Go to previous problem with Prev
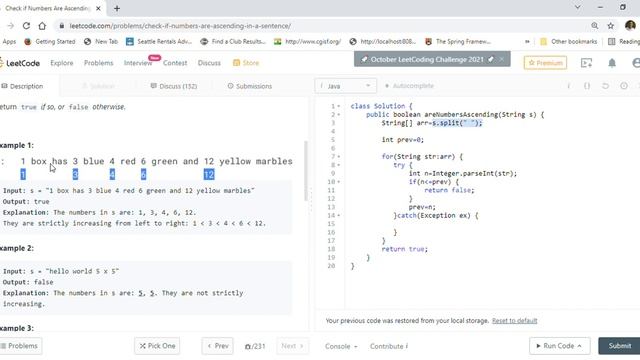The width and height of the screenshot is (640, 360). click(x=218, y=346)
